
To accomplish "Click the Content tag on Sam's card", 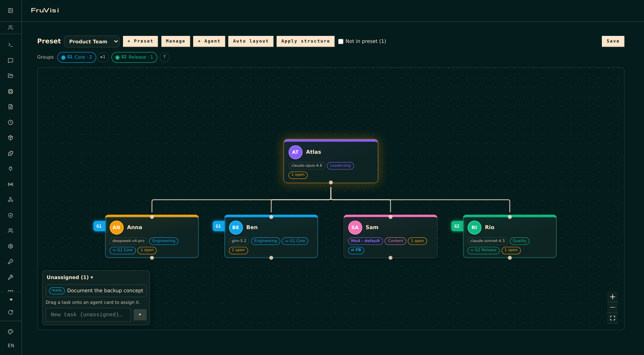I will pos(395,241).
